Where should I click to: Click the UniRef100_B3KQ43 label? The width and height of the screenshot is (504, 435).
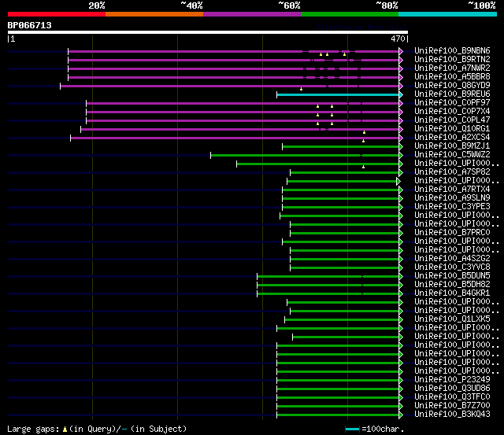452,415
